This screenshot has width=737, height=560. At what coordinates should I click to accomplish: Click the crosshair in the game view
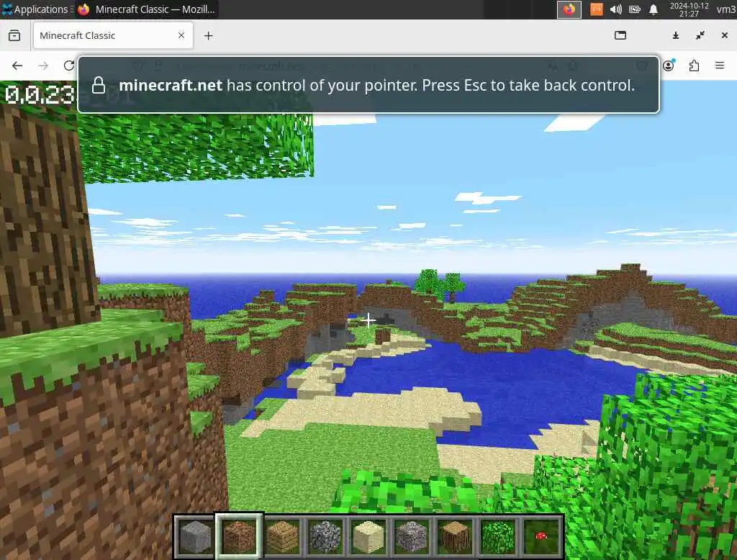coord(369,320)
